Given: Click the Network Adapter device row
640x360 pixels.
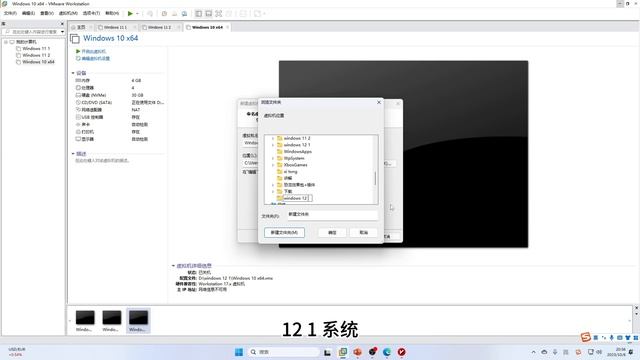Looking at the screenshot, I should click(x=119, y=110).
